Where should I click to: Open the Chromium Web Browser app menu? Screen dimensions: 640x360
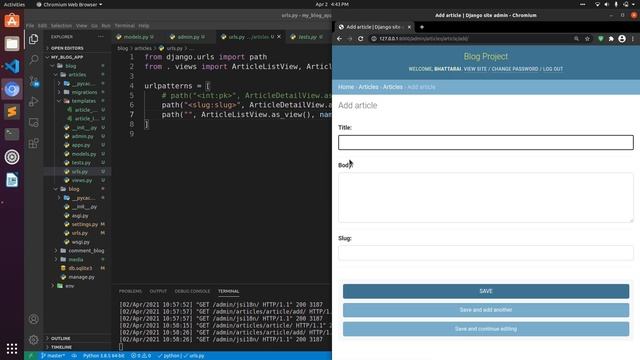click(69, 4)
